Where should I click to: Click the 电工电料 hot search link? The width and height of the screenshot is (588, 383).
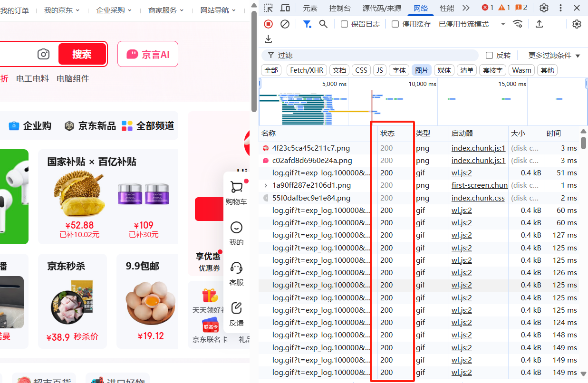[33, 79]
